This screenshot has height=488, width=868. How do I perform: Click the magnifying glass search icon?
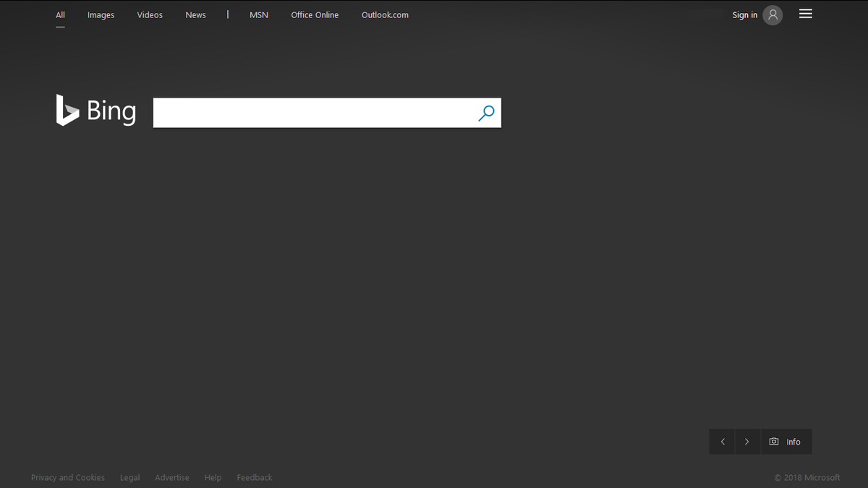(486, 113)
